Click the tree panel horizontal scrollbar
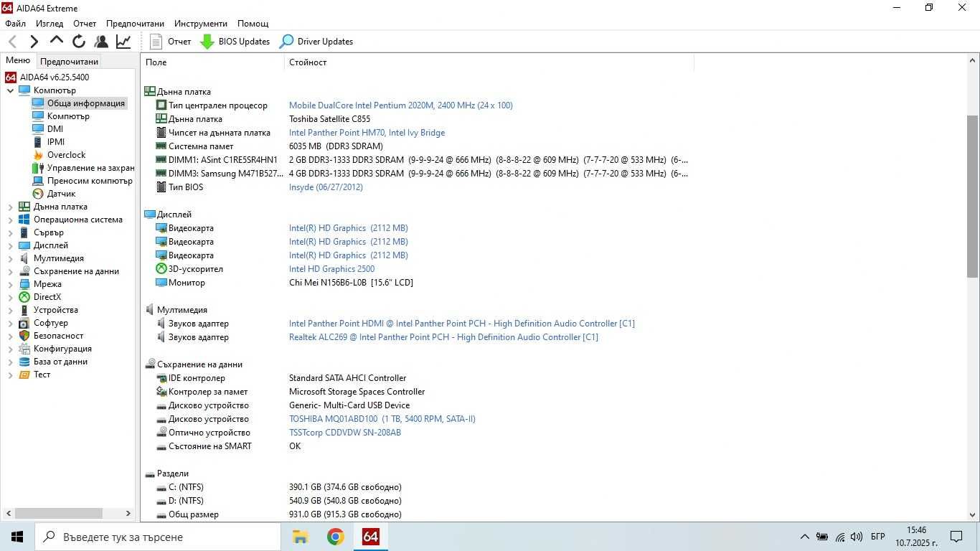 point(59,513)
